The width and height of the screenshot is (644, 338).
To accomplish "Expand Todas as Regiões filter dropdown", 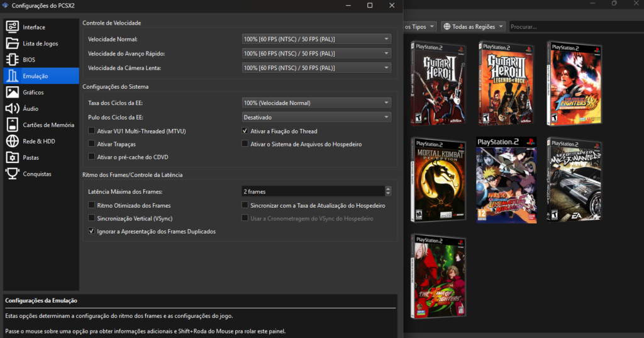I will point(473,26).
